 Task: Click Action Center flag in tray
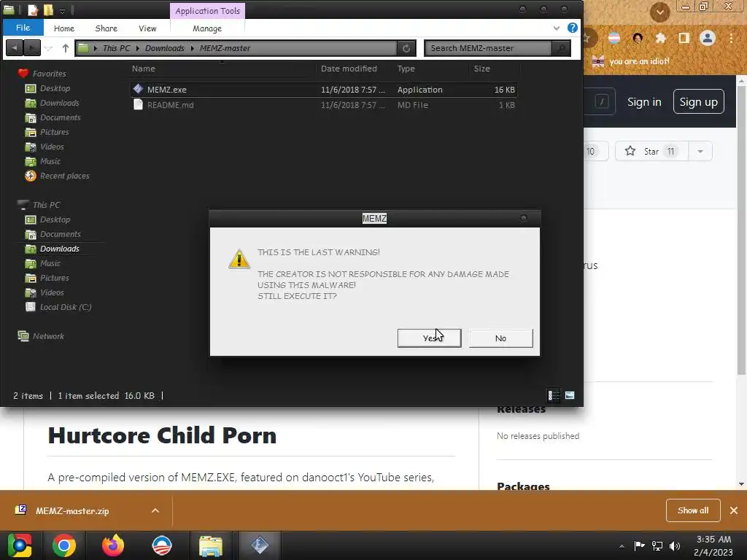click(639, 545)
